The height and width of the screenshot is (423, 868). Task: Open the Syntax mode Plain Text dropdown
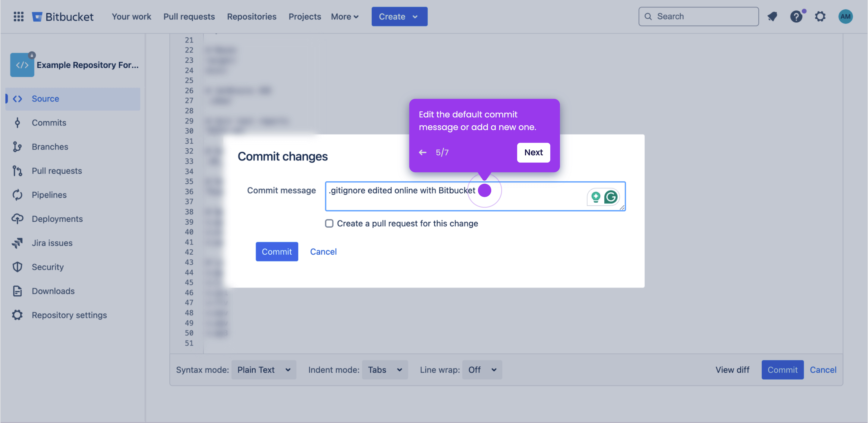[264, 370]
